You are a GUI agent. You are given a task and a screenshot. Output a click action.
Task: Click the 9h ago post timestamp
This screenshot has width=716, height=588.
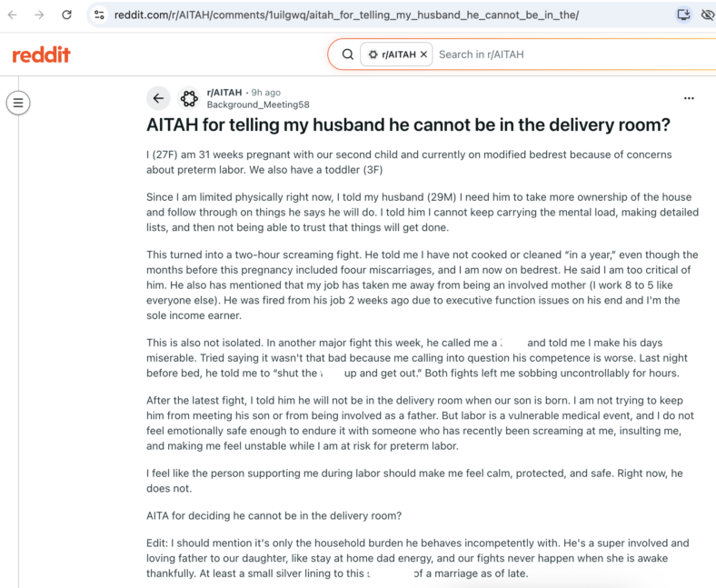pyautogui.click(x=265, y=93)
